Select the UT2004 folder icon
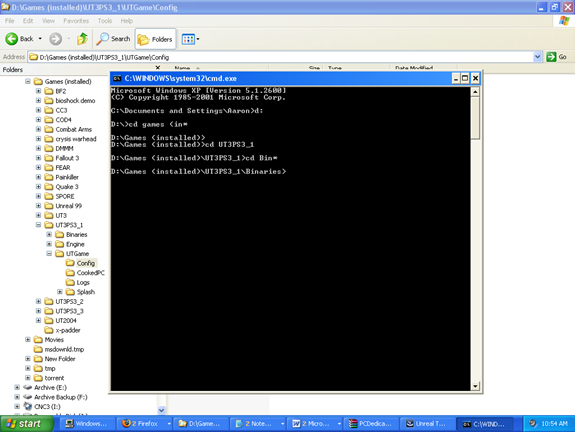Image resolution: width=576 pixels, height=433 pixels. [49, 320]
